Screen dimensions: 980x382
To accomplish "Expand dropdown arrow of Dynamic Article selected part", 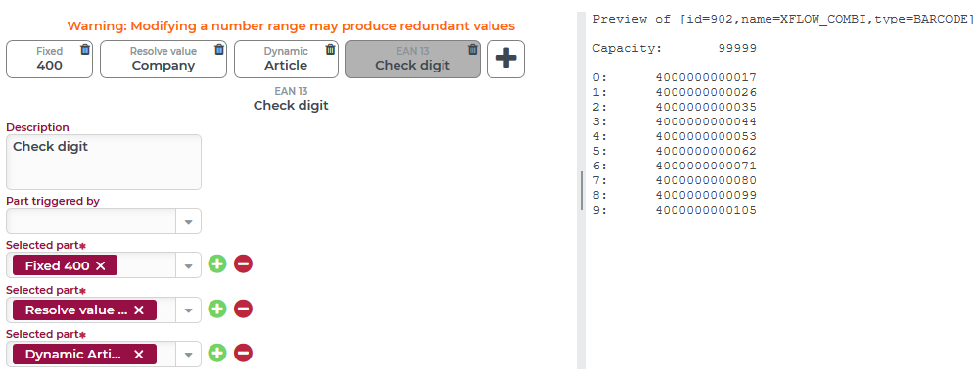I will pos(189,355).
